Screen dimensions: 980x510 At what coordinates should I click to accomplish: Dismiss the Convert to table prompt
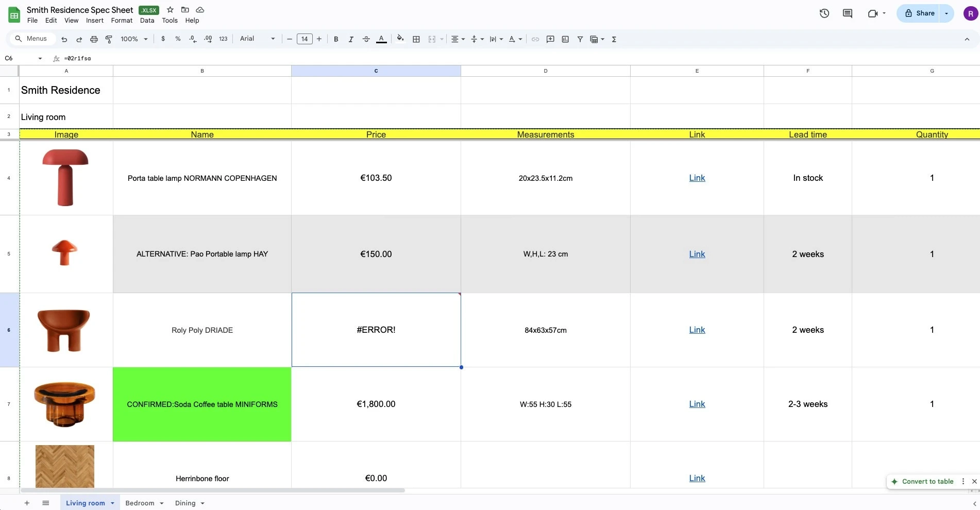pyautogui.click(x=974, y=482)
